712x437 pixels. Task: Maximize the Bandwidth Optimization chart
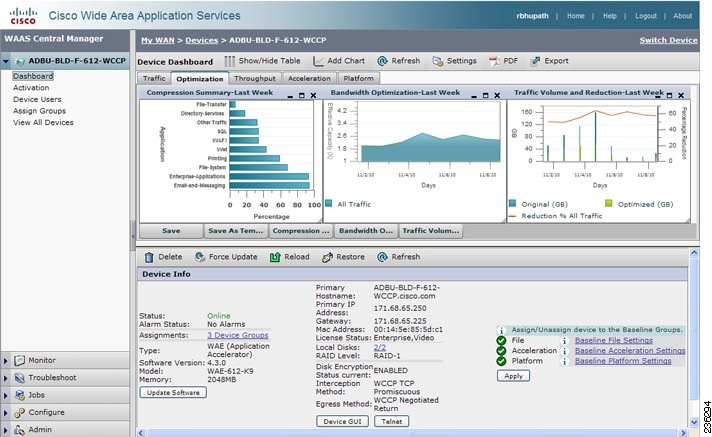pos(485,95)
